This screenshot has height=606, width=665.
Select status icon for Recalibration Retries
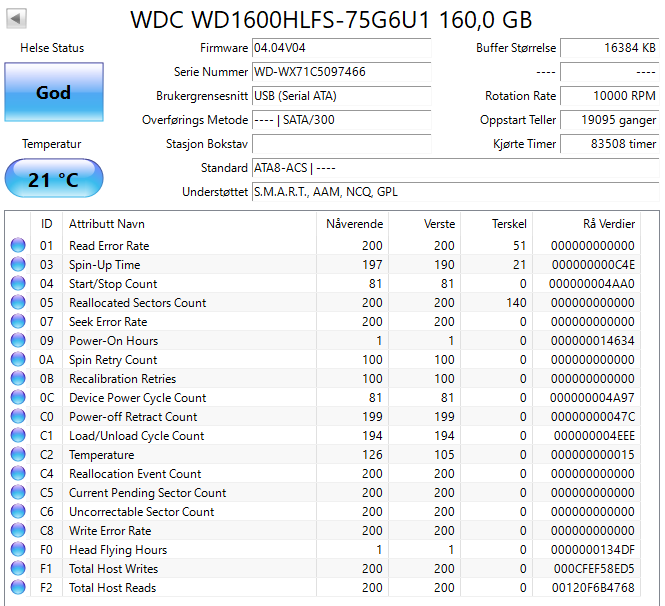(x=18, y=378)
